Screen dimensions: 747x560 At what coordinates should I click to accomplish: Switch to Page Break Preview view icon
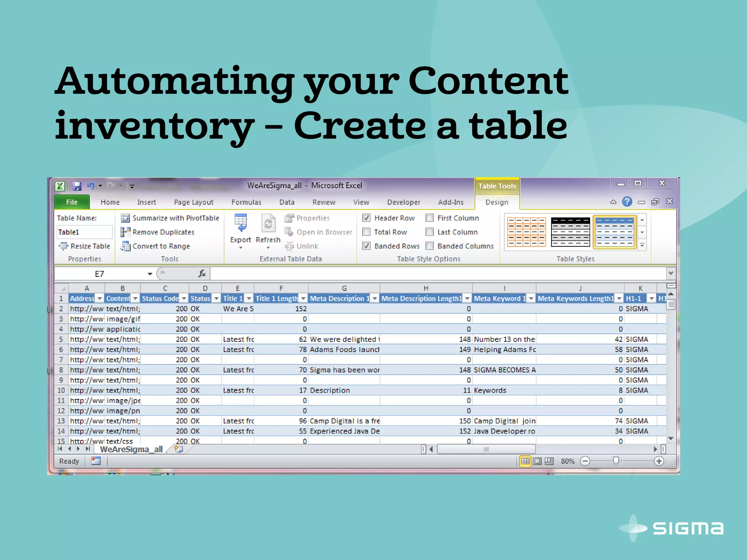[x=549, y=461]
